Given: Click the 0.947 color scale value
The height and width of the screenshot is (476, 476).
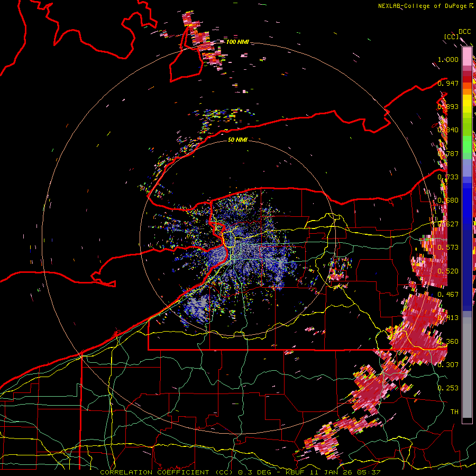Looking at the screenshot, I should click(448, 83).
